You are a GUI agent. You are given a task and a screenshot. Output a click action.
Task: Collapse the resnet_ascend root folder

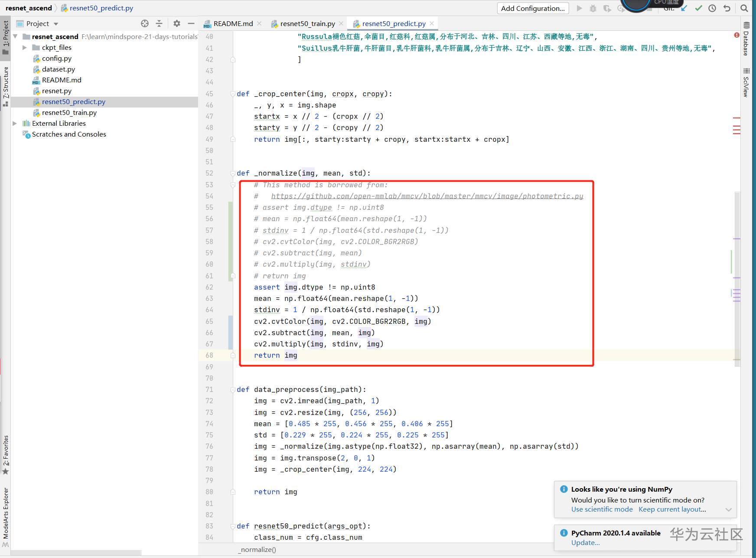point(16,36)
